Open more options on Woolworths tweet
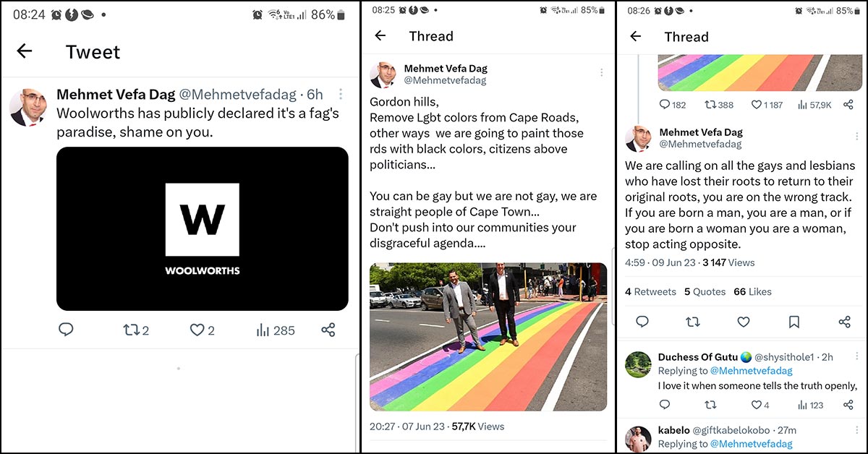 pyautogui.click(x=341, y=95)
